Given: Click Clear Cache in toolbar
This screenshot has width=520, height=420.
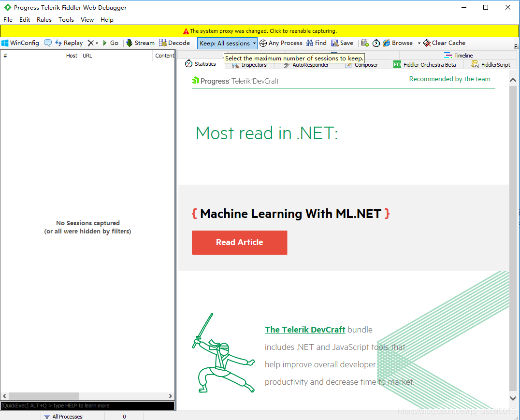Looking at the screenshot, I should tap(444, 43).
